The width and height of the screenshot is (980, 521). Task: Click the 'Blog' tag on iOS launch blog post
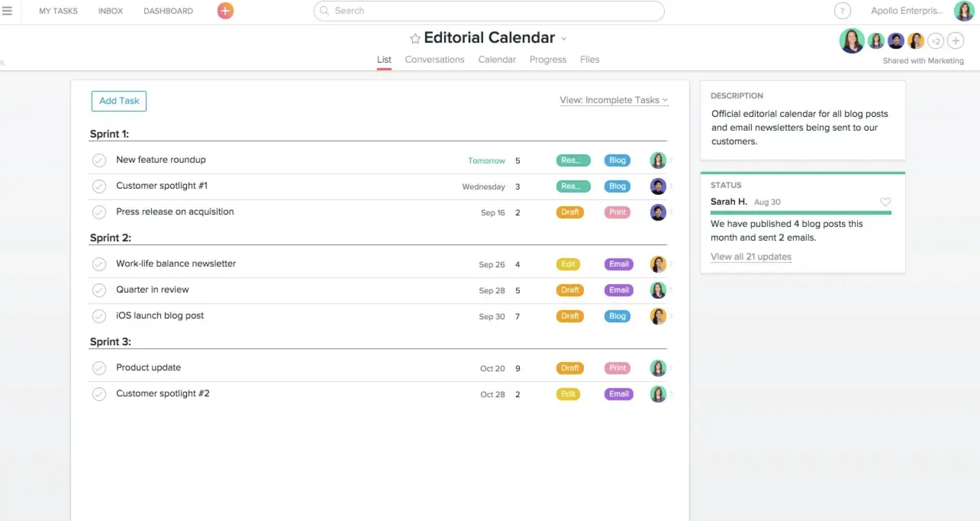pyautogui.click(x=617, y=316)
